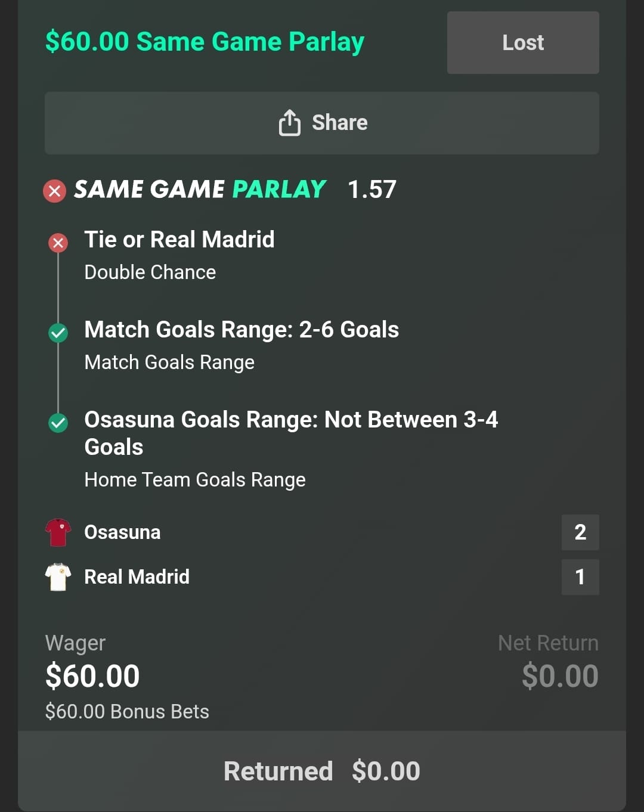Click the Returned $0.00 footer bar

[322, 771]
